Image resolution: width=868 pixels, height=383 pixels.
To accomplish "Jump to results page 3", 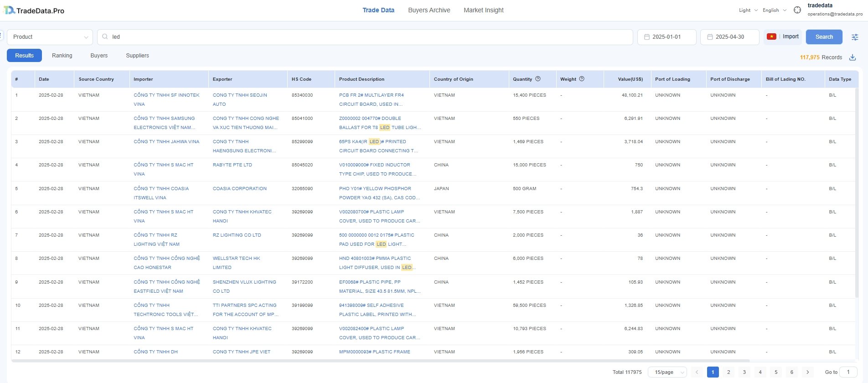I will [x=744, y=372].
